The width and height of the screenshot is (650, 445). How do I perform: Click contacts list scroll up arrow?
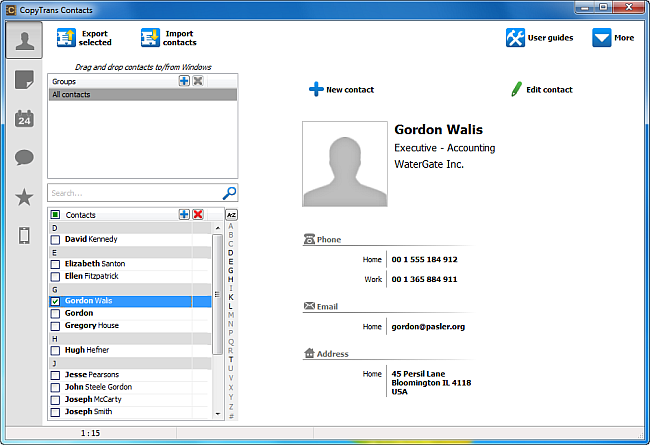(x=218, y=228)
